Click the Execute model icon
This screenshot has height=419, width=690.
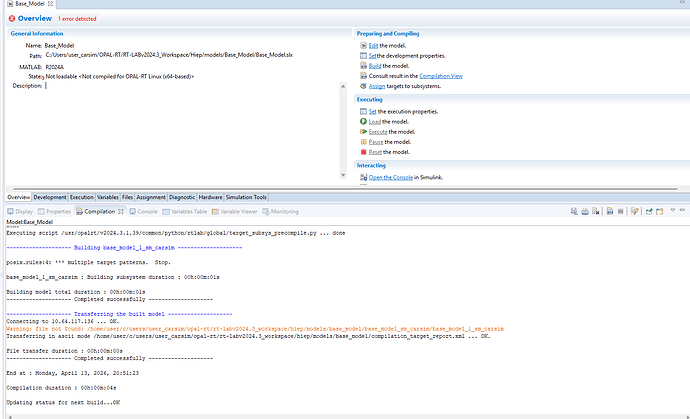click(x=362, y=132)
